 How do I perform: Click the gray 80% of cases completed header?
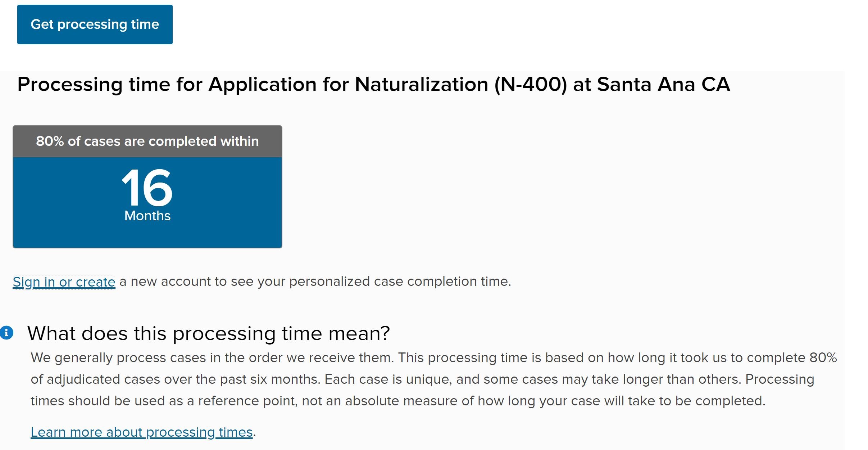pos(147,141)
